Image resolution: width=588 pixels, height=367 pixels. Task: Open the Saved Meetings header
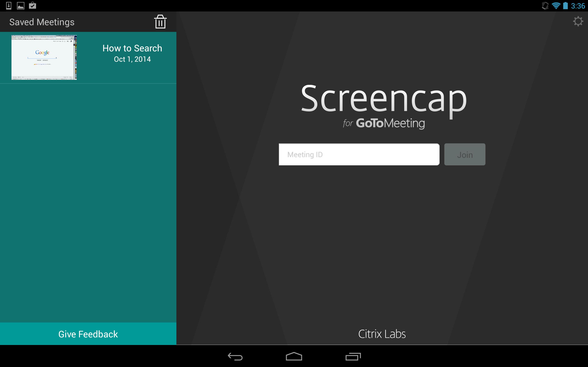[x=42, y=22]
